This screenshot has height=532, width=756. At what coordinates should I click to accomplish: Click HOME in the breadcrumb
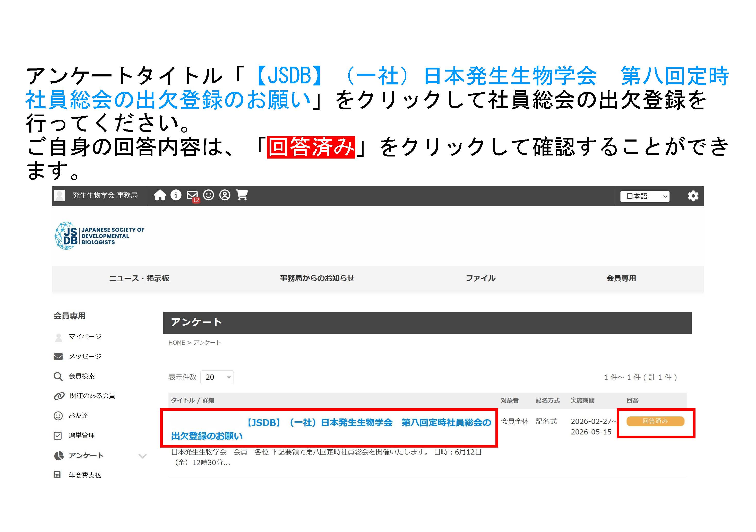(177, 343)
